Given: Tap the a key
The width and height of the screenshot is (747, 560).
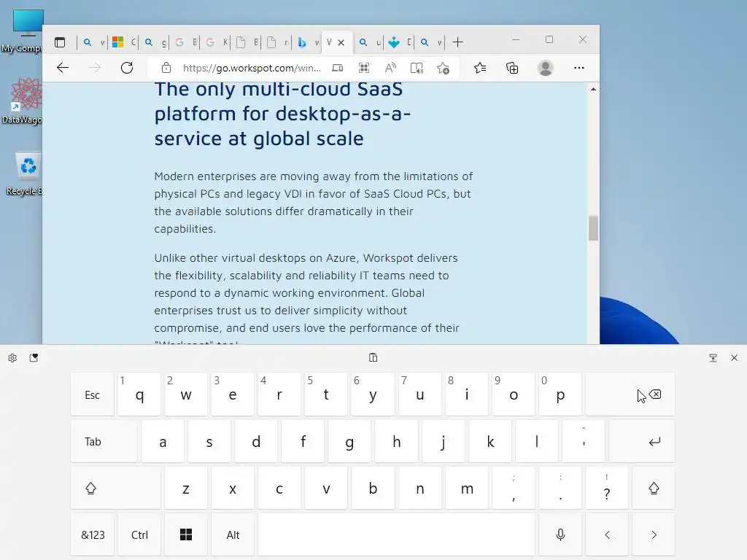Looking at the screenshot, I should [x=163, y=441].
